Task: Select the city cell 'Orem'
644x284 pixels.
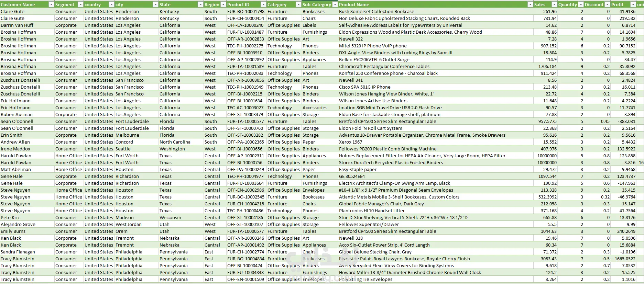Action: pyautogui.click(x=137, y=231)
